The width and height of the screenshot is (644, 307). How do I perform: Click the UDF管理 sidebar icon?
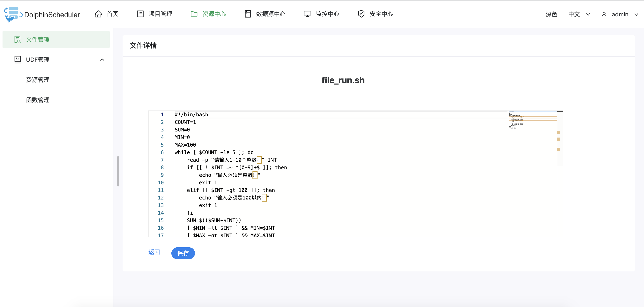pos(17,59)
